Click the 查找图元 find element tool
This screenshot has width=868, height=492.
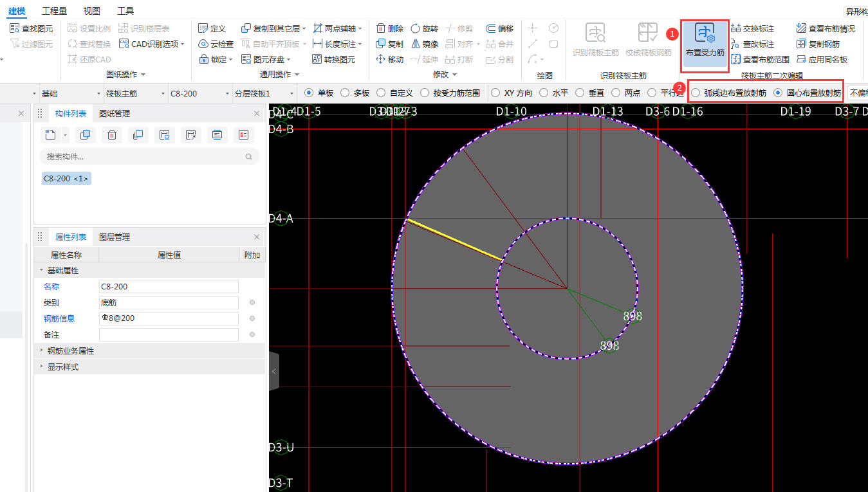pos(32,28)
